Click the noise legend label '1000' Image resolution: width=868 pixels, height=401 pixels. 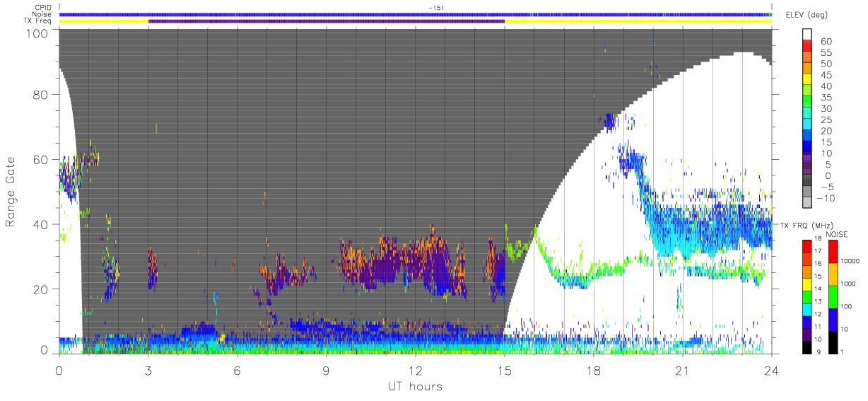(x=848, y=284)
